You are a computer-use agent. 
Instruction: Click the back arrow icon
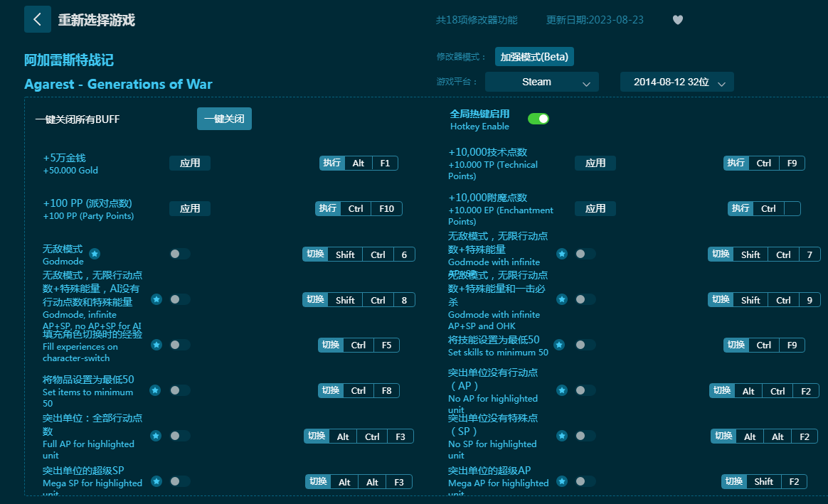[x=37, y=19]
